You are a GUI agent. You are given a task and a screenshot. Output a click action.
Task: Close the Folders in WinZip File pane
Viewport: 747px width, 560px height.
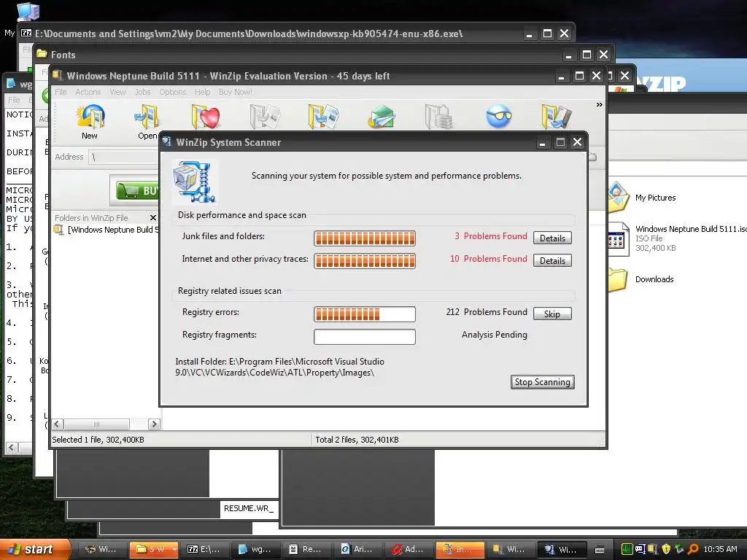[153, 217]
